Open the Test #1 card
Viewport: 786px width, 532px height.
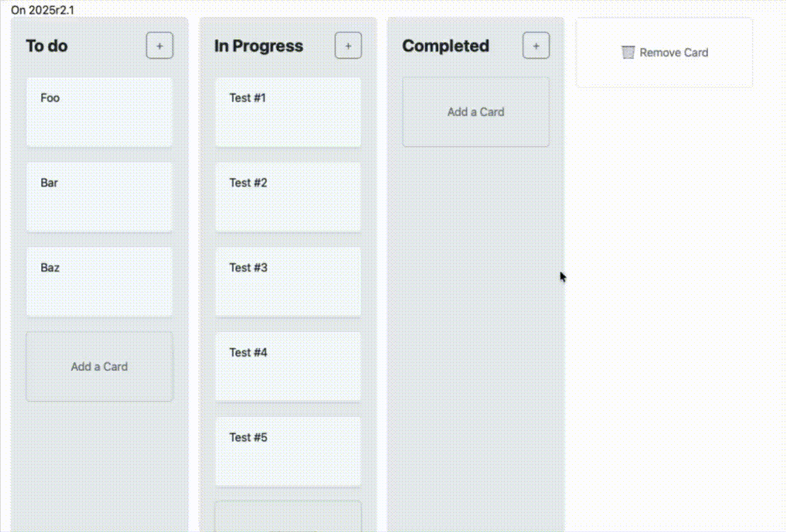(x=288, y=112)
